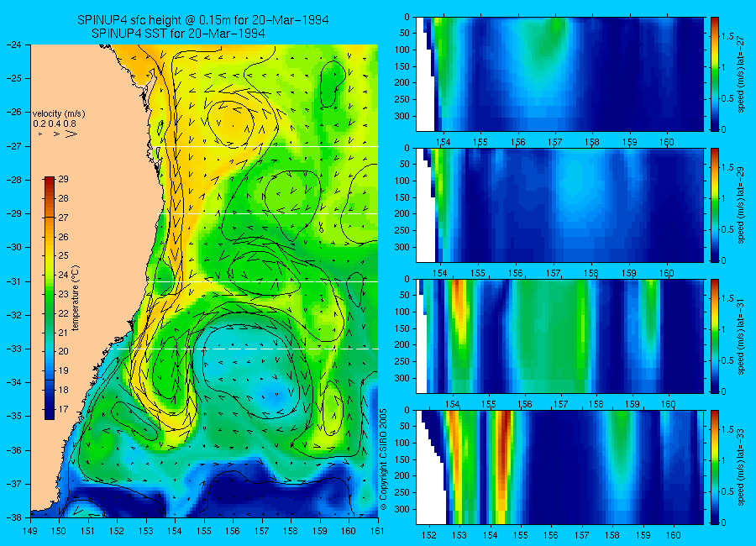Click the 'speed (m/s) lat=-31' label

[x=742, y=336]
